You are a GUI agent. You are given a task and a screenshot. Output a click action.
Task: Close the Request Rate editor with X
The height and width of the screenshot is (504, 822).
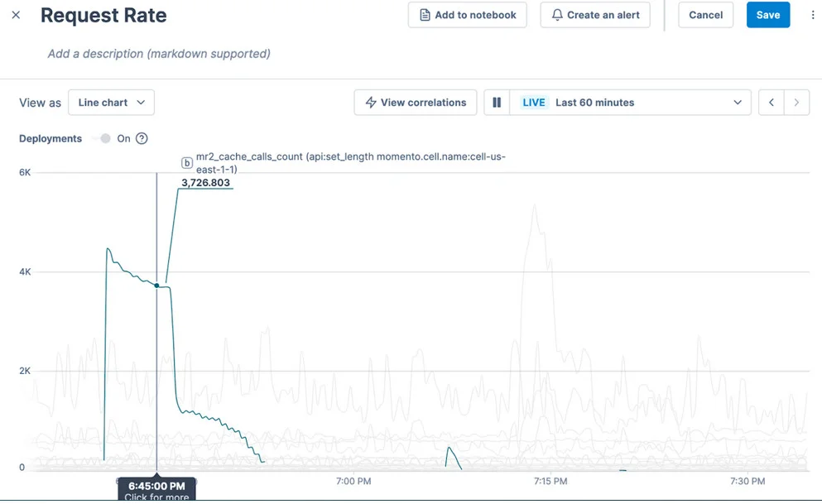click(17, 15)
